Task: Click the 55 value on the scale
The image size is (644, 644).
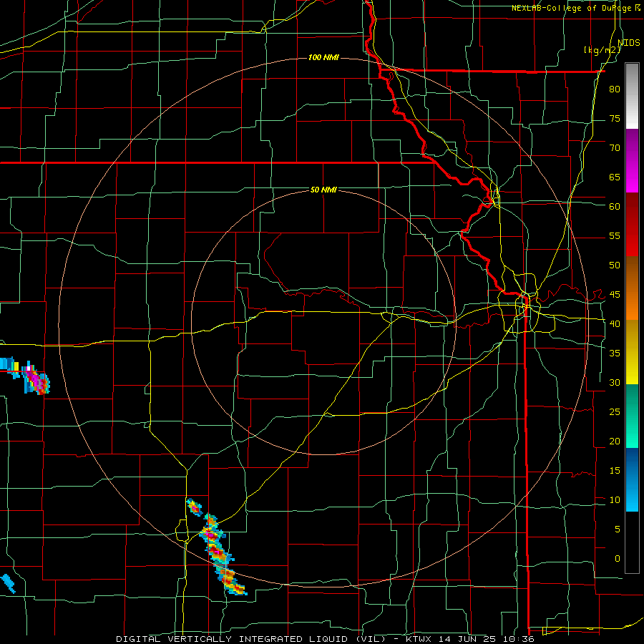Action: (x=615, y=235)
